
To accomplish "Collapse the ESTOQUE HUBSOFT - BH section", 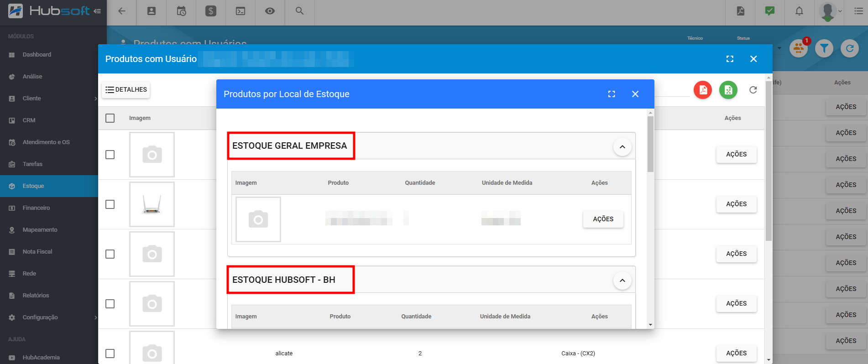I will 622,281.
